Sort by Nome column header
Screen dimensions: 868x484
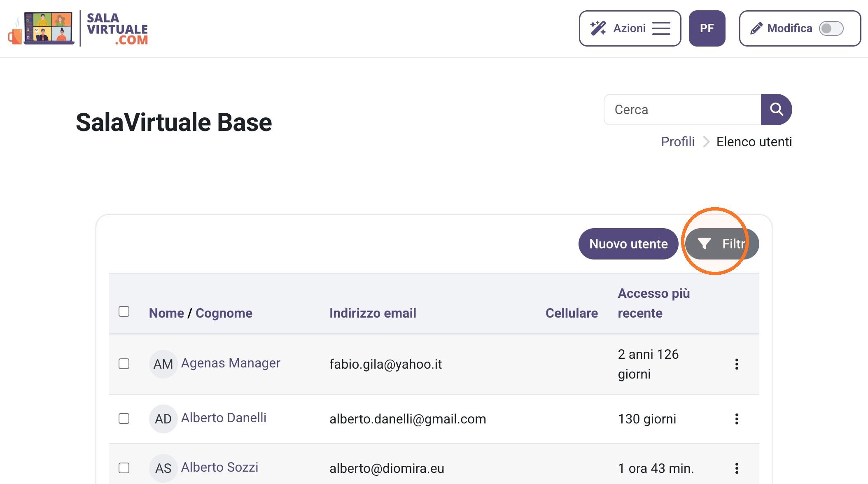click(166, 313)
